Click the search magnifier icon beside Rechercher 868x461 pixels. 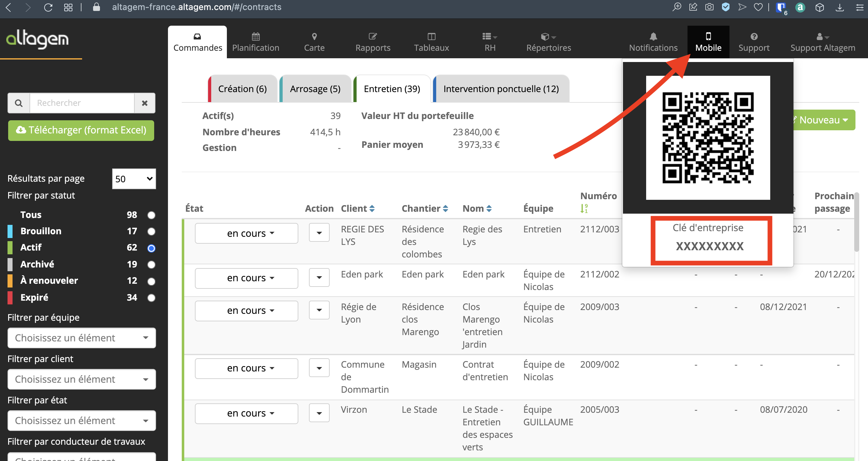tap(19, 103)
